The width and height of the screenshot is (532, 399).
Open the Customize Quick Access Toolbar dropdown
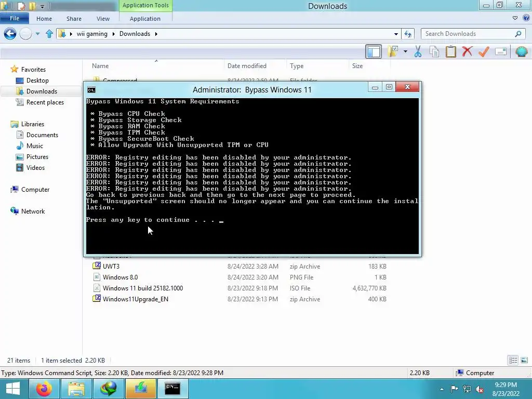pos(42,6)
